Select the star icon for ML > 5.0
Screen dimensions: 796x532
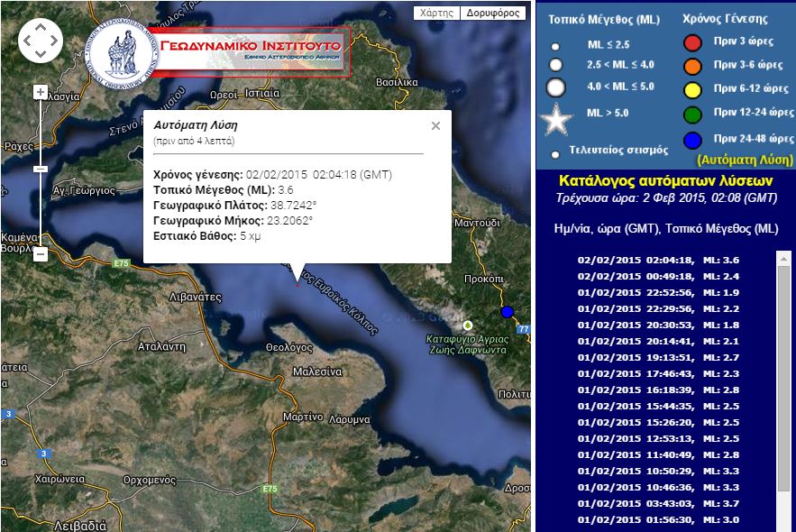(555, 118)
